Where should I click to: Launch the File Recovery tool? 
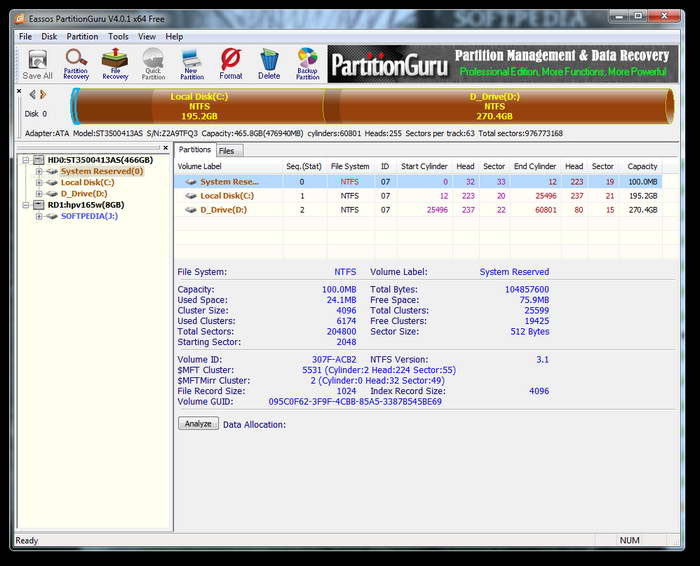(x=115, y=64)
